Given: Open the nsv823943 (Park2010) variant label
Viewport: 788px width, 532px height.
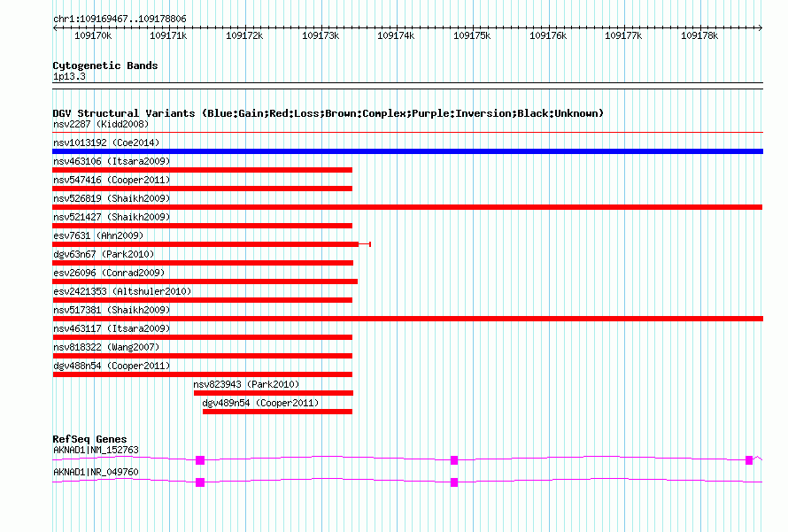Looking at the screenshot, I should click(x=246, y=384).
